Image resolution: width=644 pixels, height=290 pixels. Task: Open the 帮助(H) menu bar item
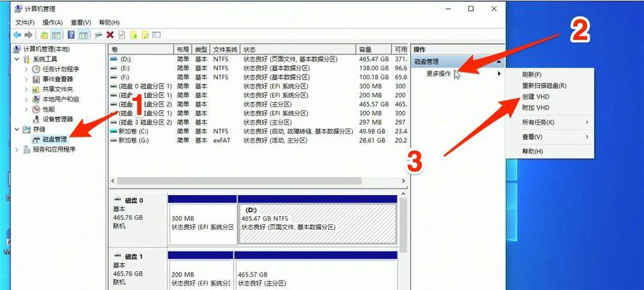tap(109, 22)
